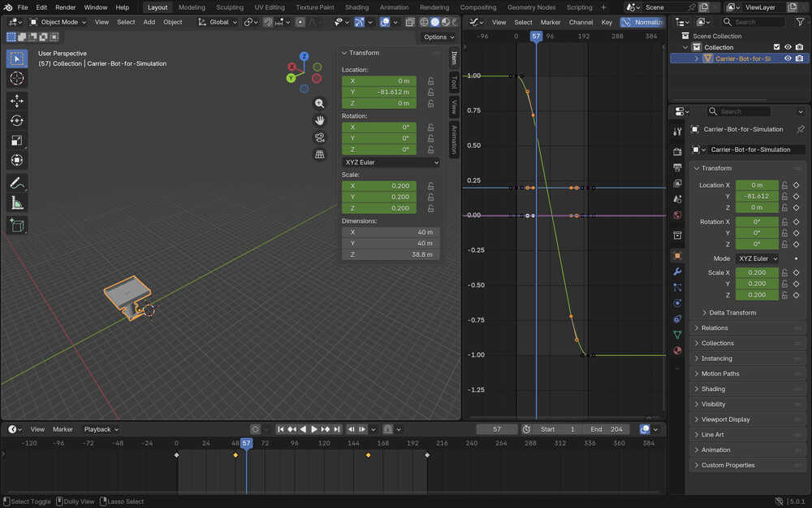This screenshot has height=508, width=812.
Task: Jump to the timeline start frame
Action: (x=280, y=429)
